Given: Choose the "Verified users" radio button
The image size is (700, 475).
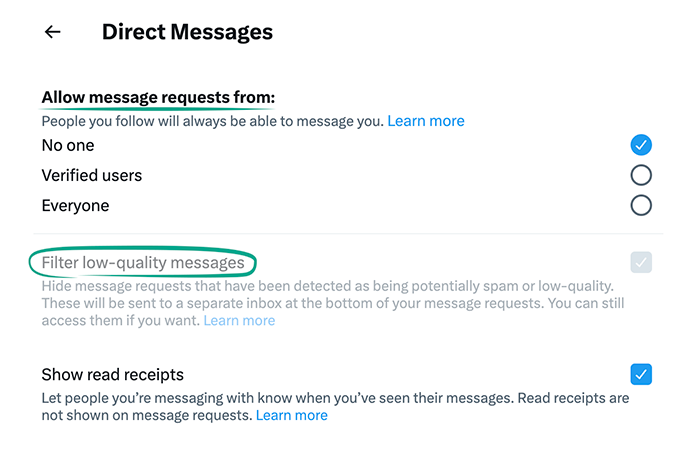Looking at the screenshot, I should coord(641,175).
